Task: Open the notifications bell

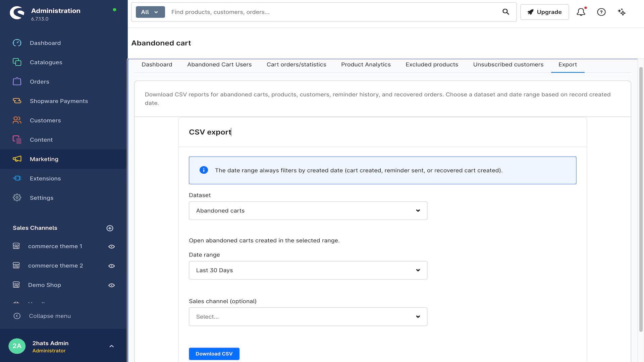Action: pyautogui.click(x=581, y=12)
